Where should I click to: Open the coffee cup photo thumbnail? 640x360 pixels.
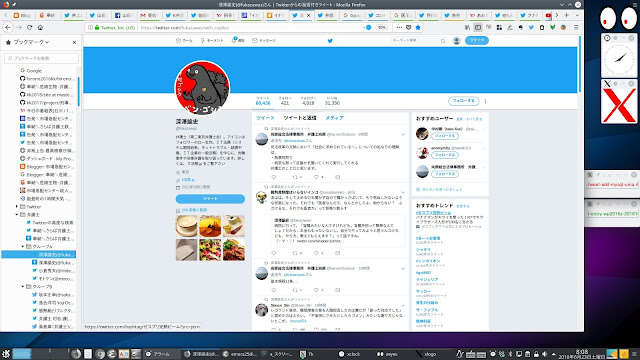187,226
